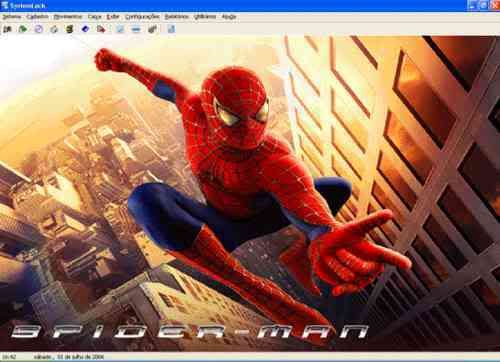Click the dark binoculars-like toolbar icon
Image resolution: width=500 pixels, height=362 pixels.
7,29
